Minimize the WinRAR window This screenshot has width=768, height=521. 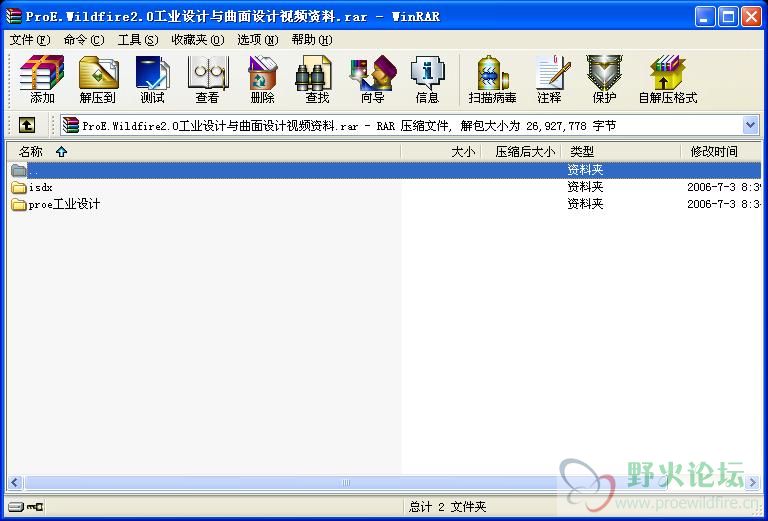pyautogui.click(x=704, y=17)
